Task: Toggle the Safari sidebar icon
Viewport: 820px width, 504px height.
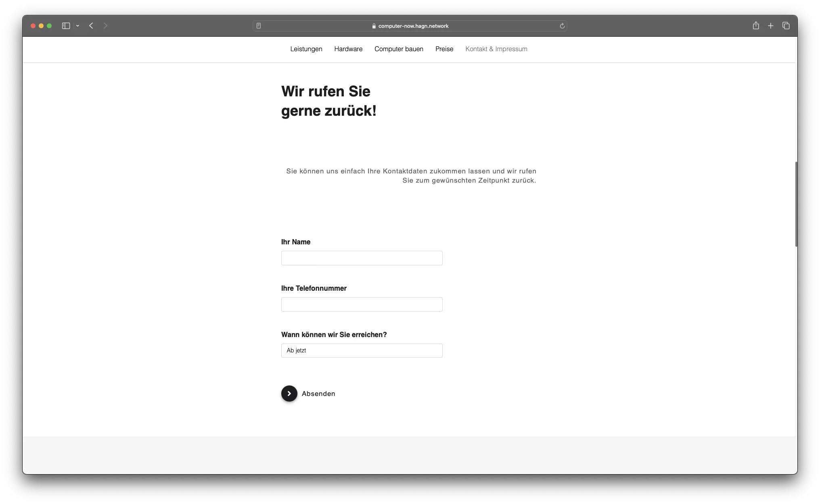Action: pyautogui.click(x=66, y=26)
